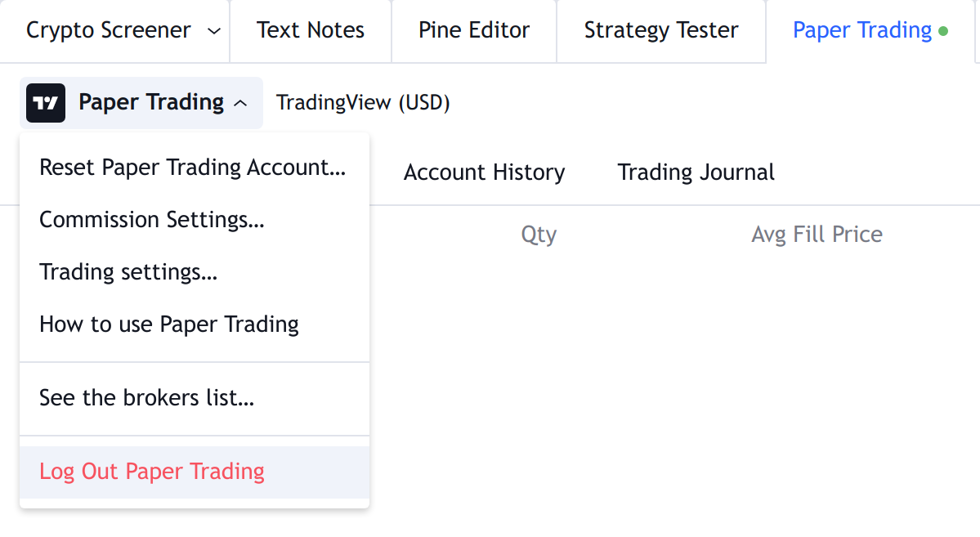Image resolution: width=980 pixels, height=537 pixels.
Task: Open the Trading Journal tab
Action: coord(696,172)
